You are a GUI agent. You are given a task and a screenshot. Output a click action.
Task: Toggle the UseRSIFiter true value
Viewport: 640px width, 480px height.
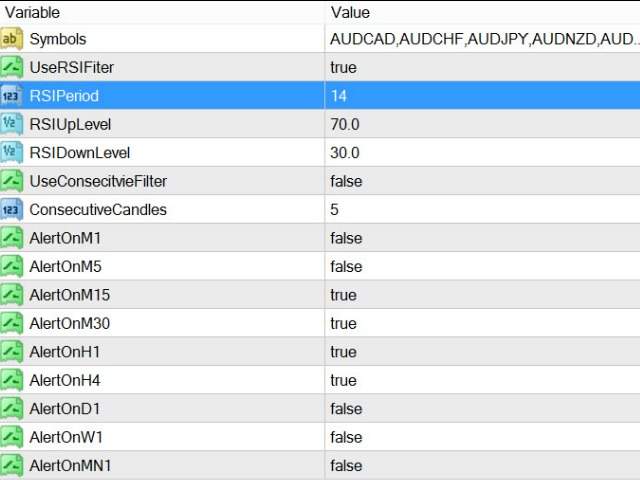click(x=482, y=67)
